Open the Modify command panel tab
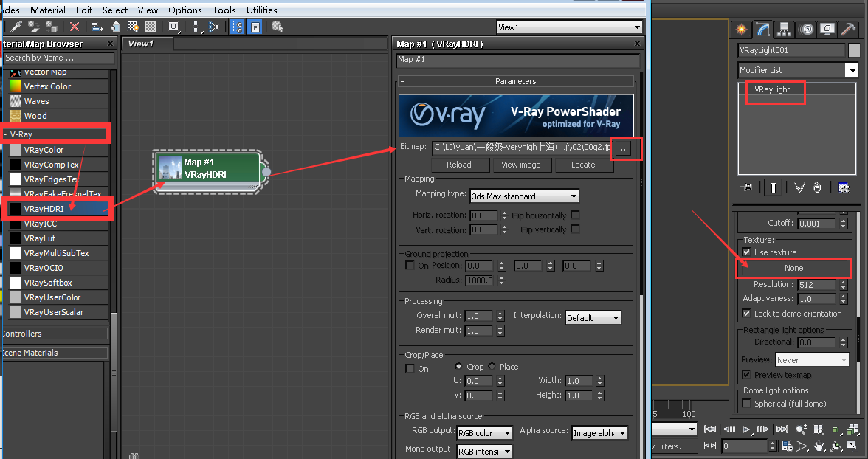The height and width of the screenshot is (459, 868). [763, 30]
